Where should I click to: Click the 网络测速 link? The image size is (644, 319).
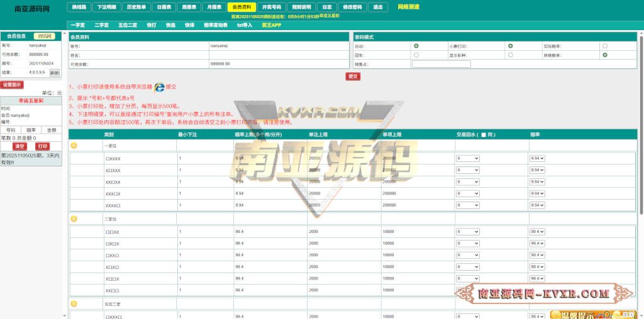tap(408, 7)
